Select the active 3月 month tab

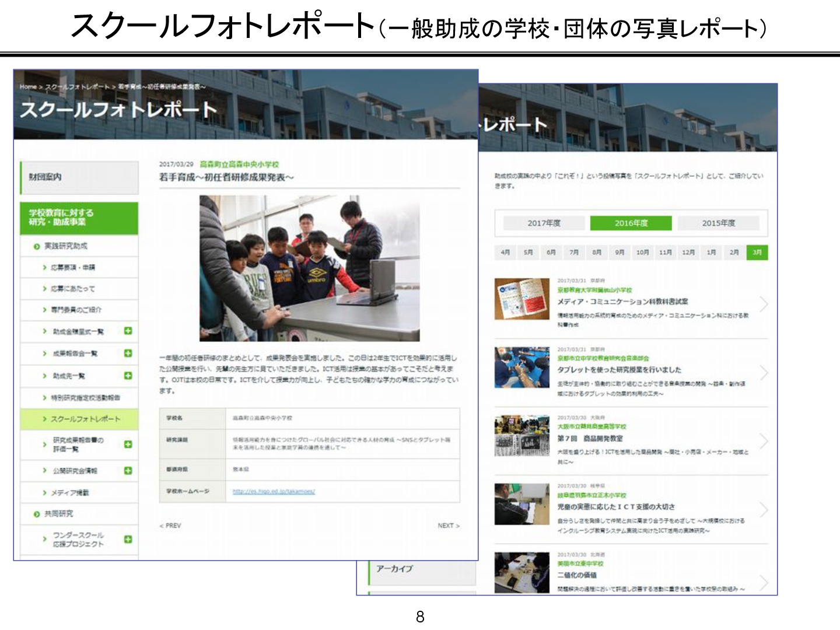pos(757,253)
